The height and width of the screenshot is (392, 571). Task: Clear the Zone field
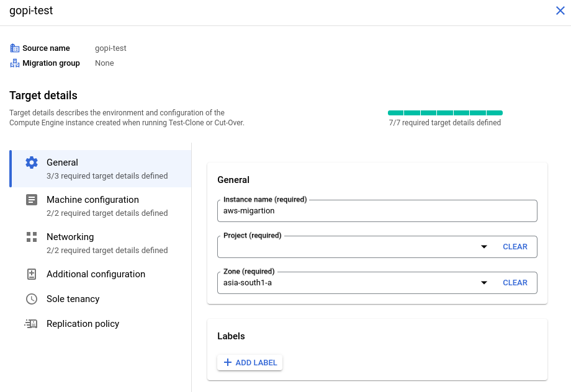(x=515, y=283)
